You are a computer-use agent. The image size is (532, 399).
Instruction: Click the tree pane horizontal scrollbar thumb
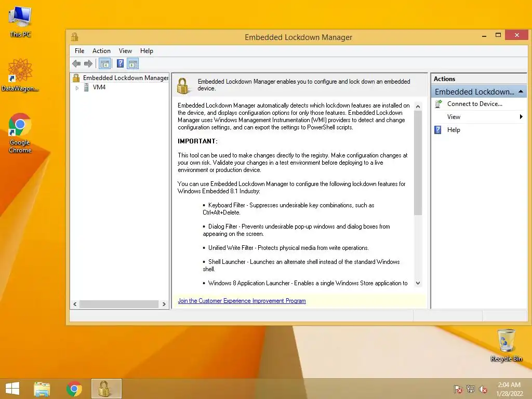point(119,304)
